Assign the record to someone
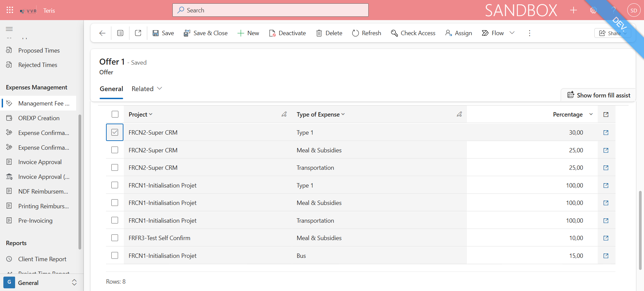 click(x=459, y=33)
